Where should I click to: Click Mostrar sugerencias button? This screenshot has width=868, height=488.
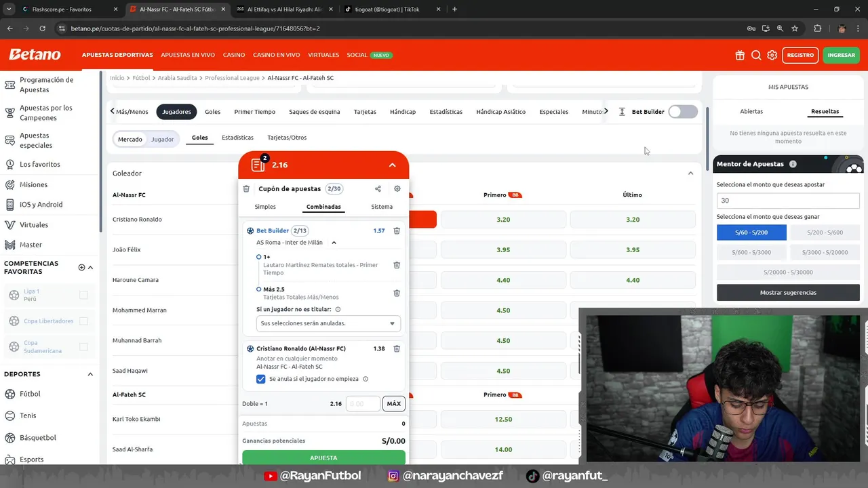point(788,293)
